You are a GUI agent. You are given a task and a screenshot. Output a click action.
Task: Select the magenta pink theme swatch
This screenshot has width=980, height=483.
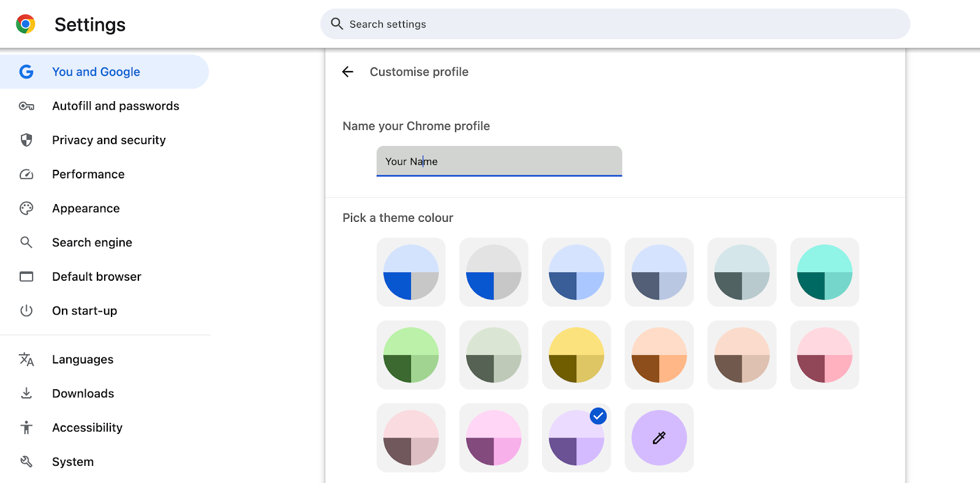(x=494, y=438)
